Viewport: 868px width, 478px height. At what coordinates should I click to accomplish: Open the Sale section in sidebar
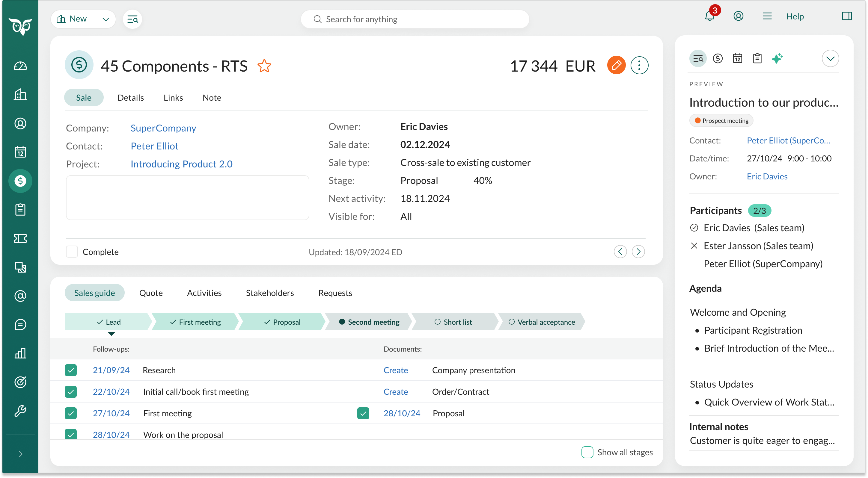click(20, 181)
